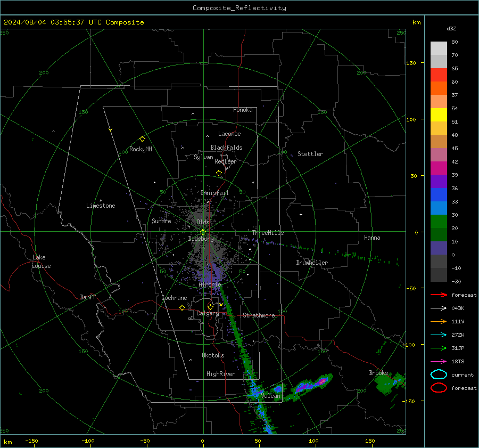
Task: Select the yellow 54 dBZ swatch
Action: click(439, 115)
